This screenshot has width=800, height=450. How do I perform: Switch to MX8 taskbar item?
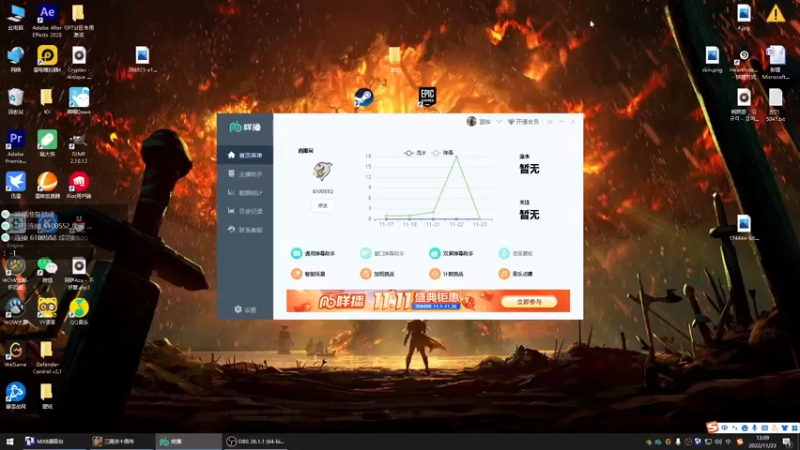53,441
